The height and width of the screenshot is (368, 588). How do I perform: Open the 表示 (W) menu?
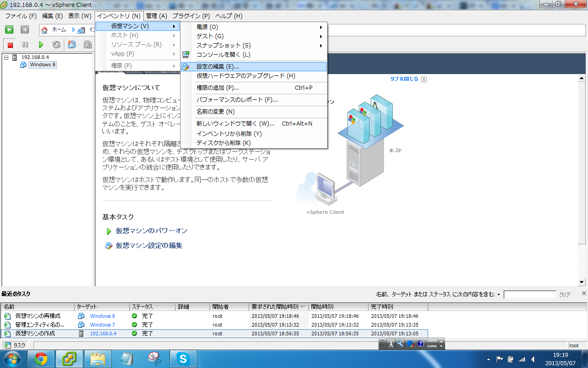tap(79, 16)
